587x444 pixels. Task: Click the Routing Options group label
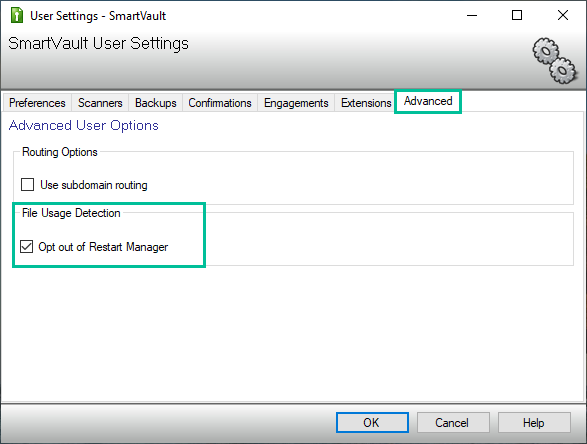coord(60,152)
